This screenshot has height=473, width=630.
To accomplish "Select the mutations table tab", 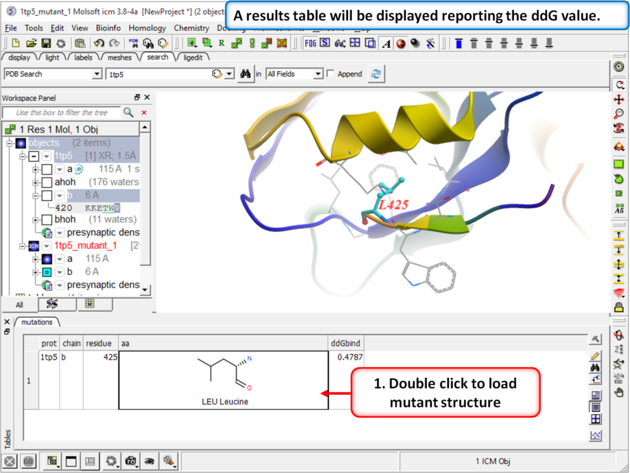I will click(36, 323).
